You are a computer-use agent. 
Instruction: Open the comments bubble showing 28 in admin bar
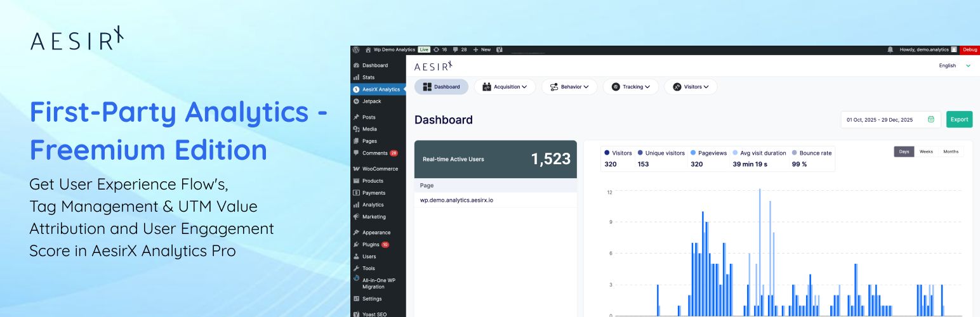click(x=460, y=49)
